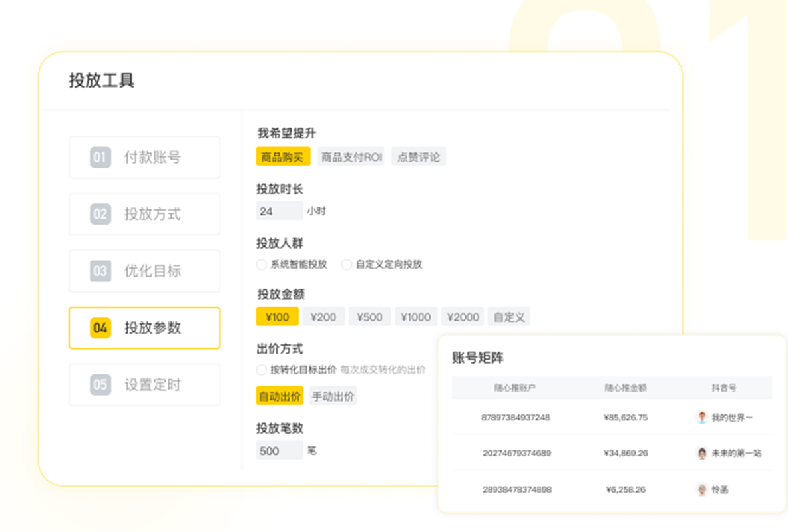This screenshot has height=532, width=788.
Task: Click the 随心推账户 column header
Action: (x=514, y=388)
